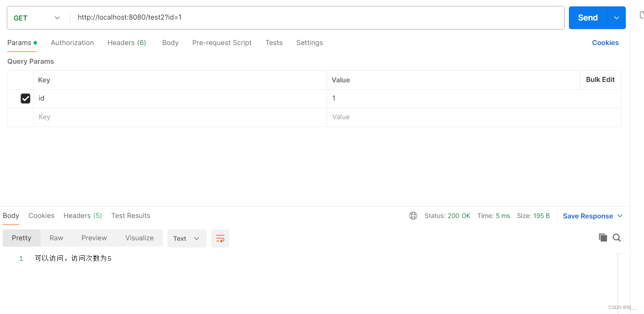The image size is (644, 314).
Task: Click the network status globe icon
Action: click(413, 215)
